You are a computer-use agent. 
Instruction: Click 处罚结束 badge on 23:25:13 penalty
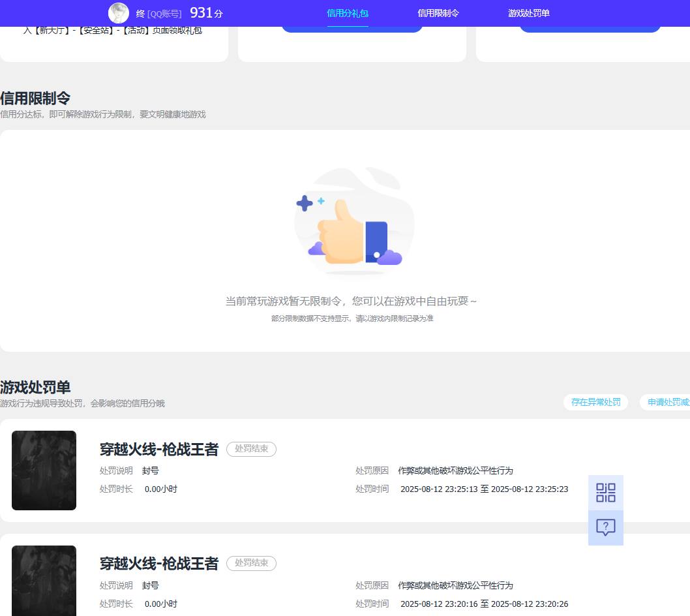251,449
